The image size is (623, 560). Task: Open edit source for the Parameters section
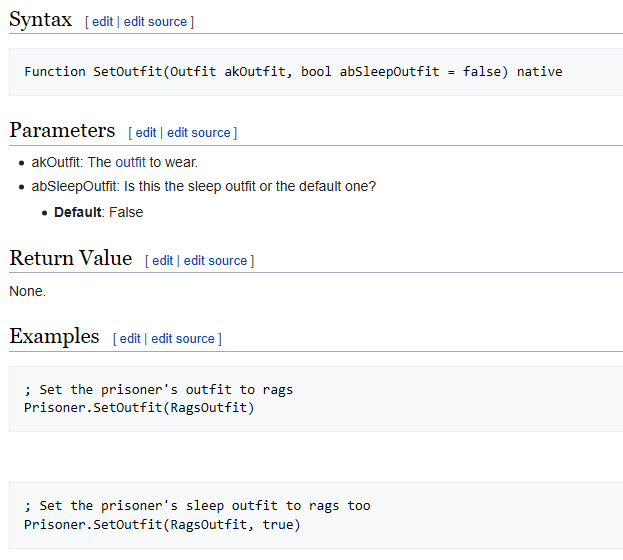click(199, 132)
